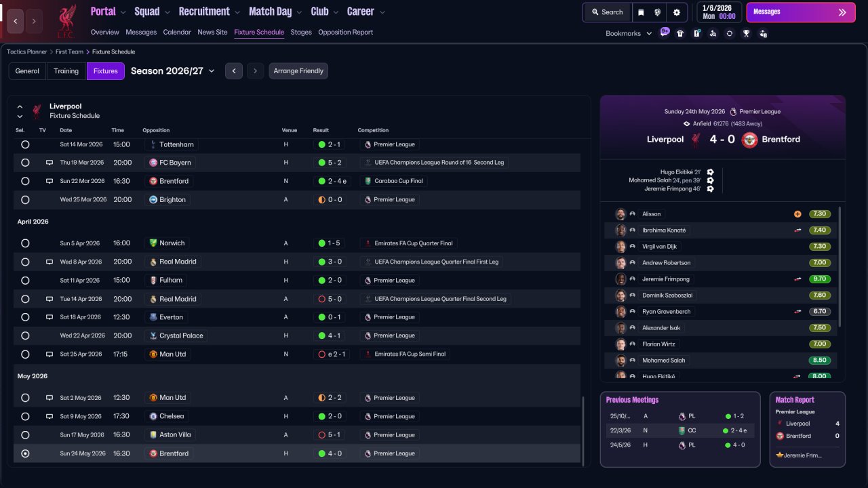The image size is (868, 488).
Task: Click the date and time display 1/6/2026
Action: [719, 12]
